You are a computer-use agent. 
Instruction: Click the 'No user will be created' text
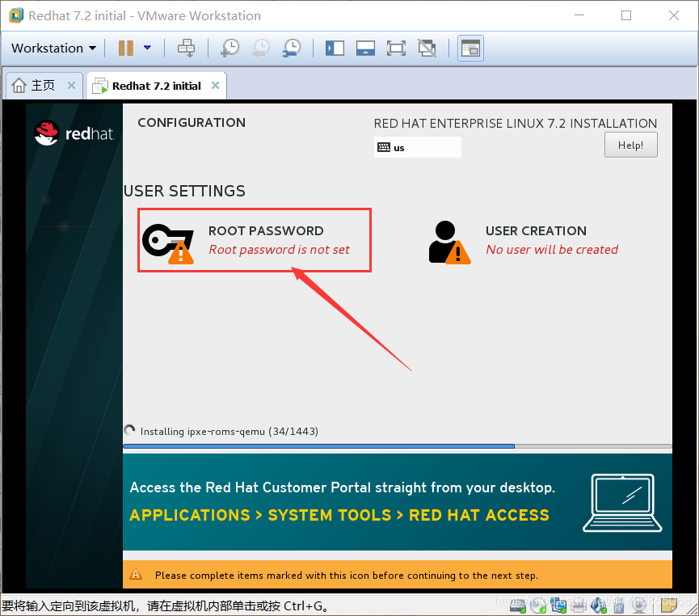point(552,250)
